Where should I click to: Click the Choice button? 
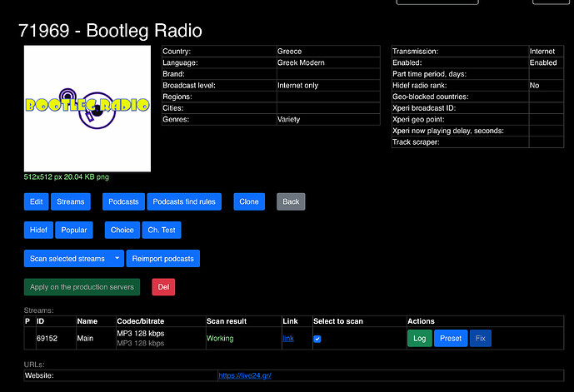(x=122, y=230)
